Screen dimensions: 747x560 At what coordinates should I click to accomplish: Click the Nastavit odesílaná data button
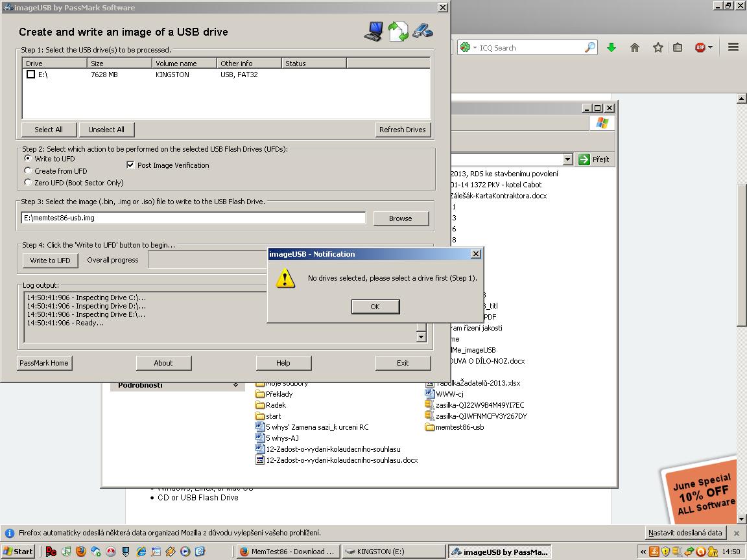[x=685, y=533]
